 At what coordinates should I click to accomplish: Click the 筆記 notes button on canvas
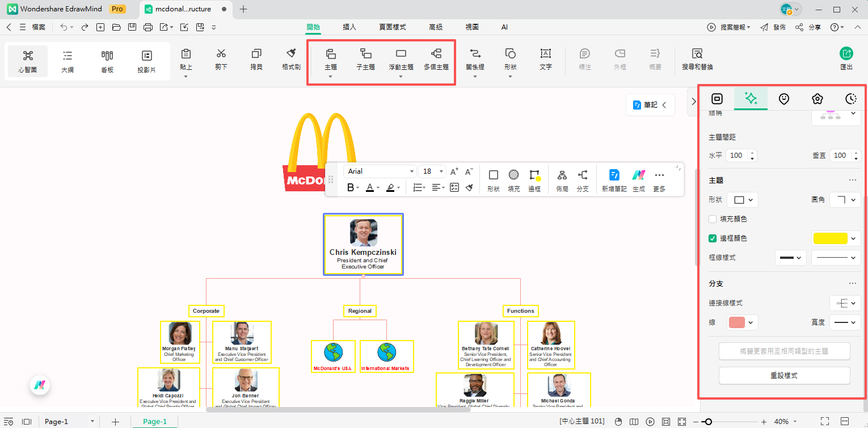(x=650, y=105)
